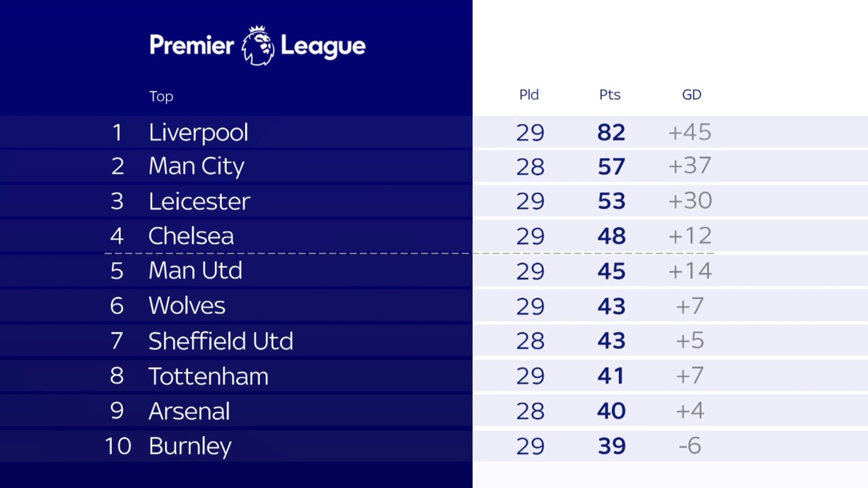
Task: Click the Pld column header
Action: tap(529, 94)
